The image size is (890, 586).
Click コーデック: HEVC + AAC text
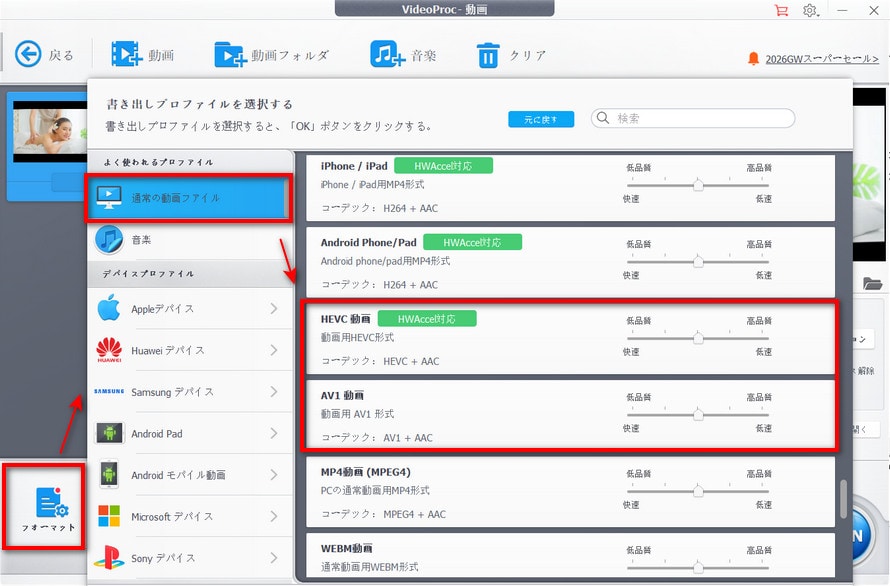click(380, 361)
